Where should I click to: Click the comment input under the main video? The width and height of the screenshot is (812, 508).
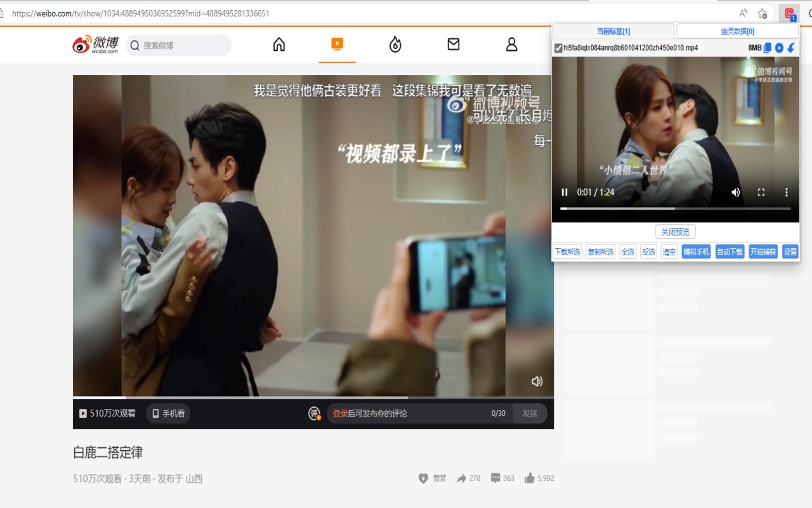(420, 413)
